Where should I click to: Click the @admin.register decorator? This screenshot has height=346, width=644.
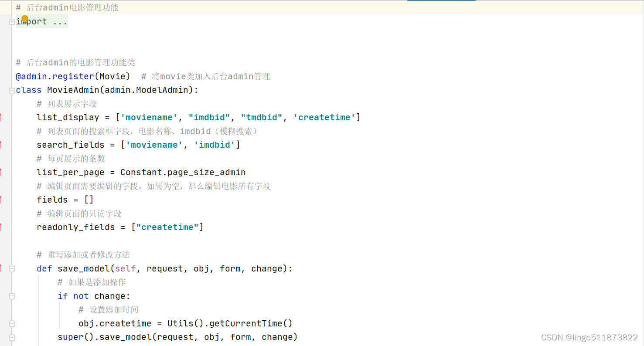point(55,76)
